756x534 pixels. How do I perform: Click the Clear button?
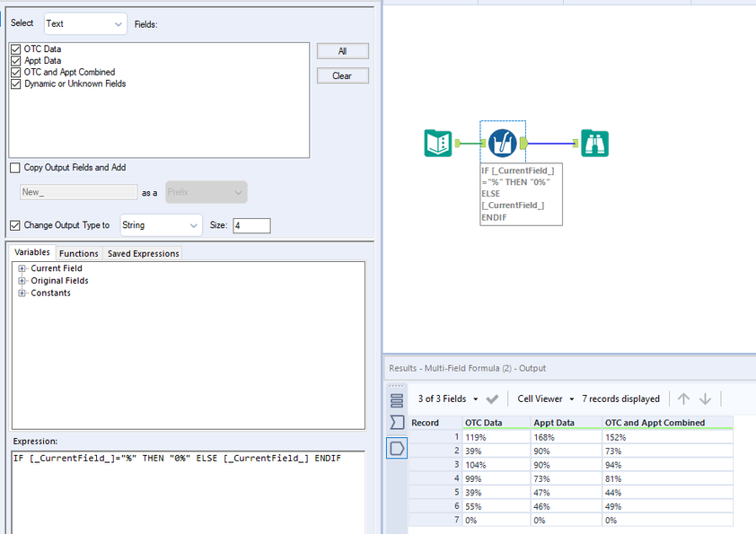coord(343,75)
